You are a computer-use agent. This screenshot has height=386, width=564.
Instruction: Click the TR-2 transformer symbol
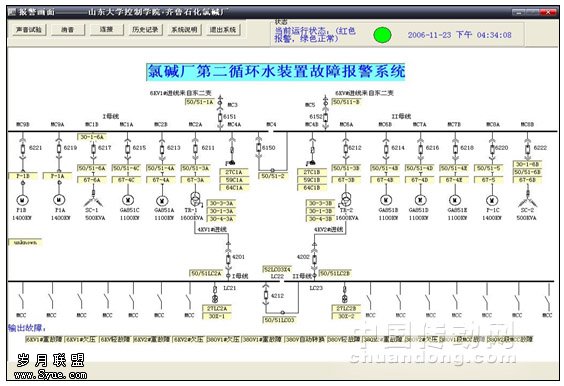[346, 199]
